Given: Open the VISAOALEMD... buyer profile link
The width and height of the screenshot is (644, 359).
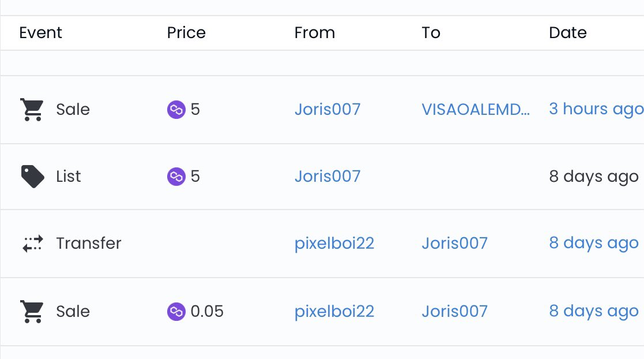Looking at the screenshot, I should [476, 110].
